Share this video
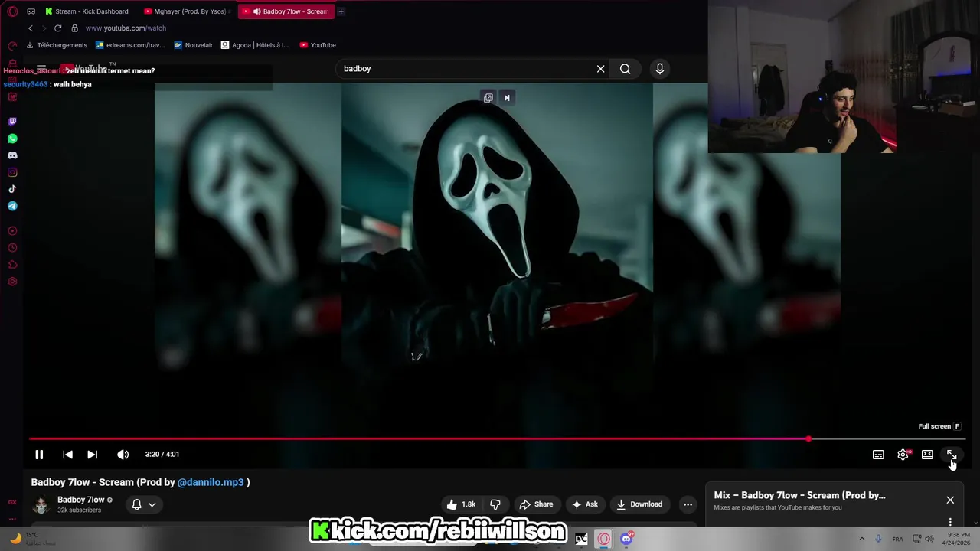Screen dimensions: 980x551 536,504
